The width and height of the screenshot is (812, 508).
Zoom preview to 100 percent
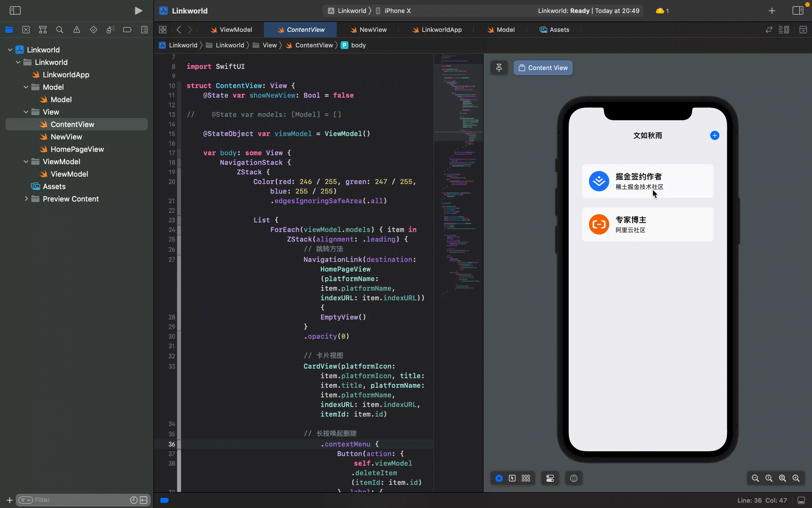pos(769,478)
